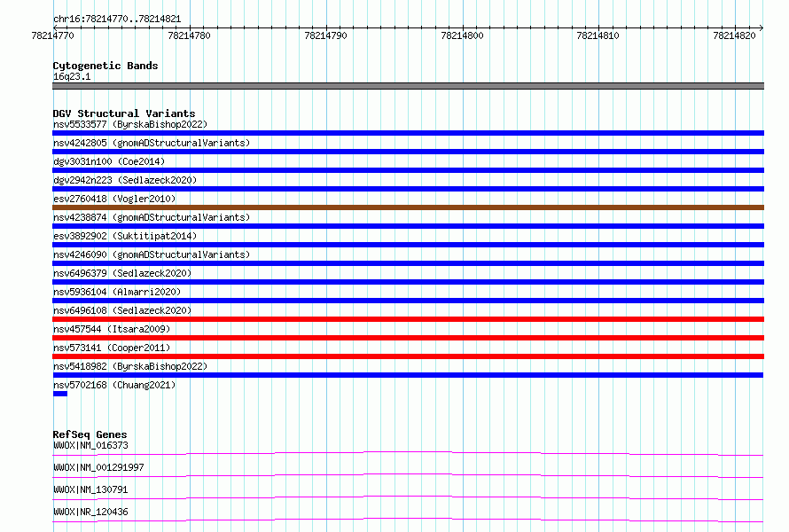This screenshot has height=532, width=789.
Task: Open the nsv5936104 (Almarri2020) variant
Action: coord(117,292)
